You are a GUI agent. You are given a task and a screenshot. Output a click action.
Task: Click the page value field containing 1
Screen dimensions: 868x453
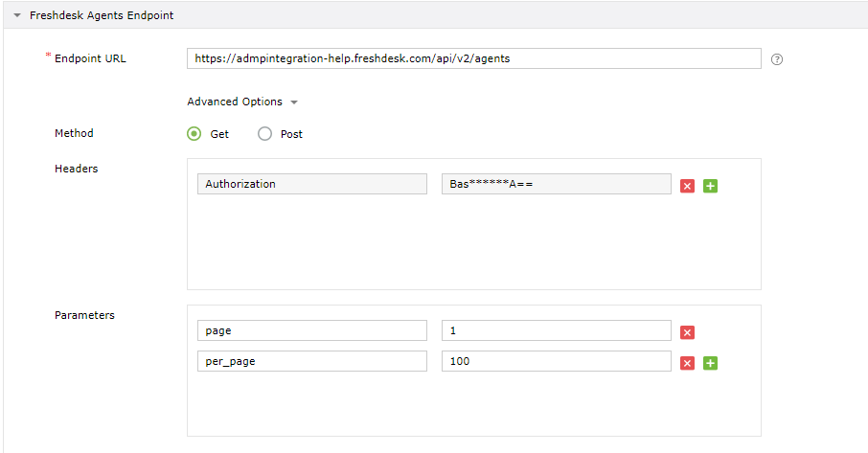click(557, 330)
